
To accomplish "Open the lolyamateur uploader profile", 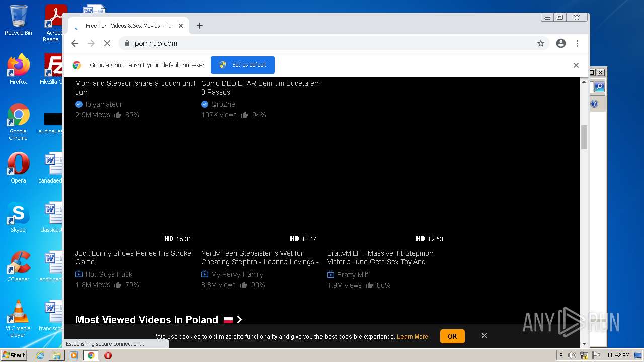I will click(104, 104).
